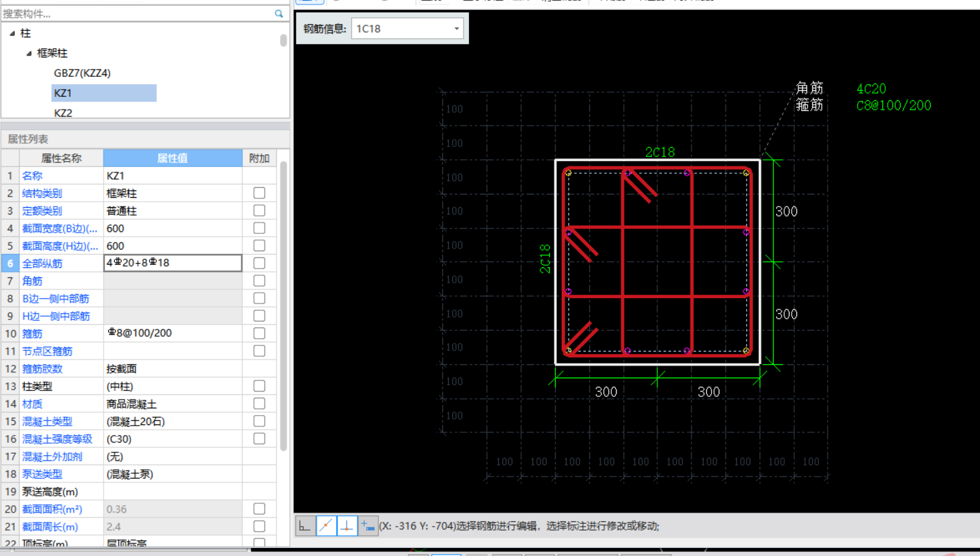This screenshot has height=556, width=980.
Task: Check the 附加 box for 柱类型
Action: click(x=259, y=386)
